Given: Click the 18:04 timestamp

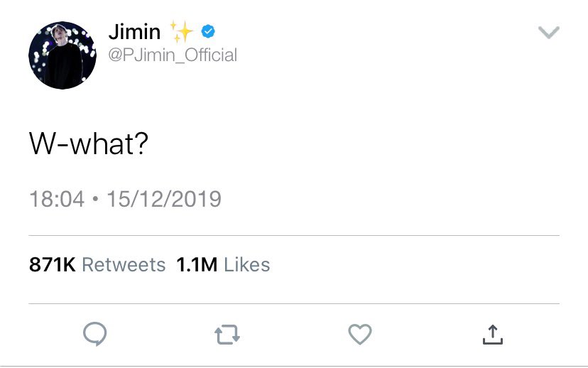Looking at the screenshot, I should 57,199.
